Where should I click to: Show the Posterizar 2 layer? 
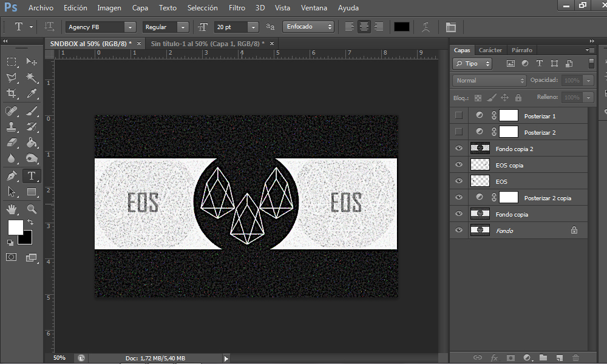pyautogui.click(x=459, y=132)
